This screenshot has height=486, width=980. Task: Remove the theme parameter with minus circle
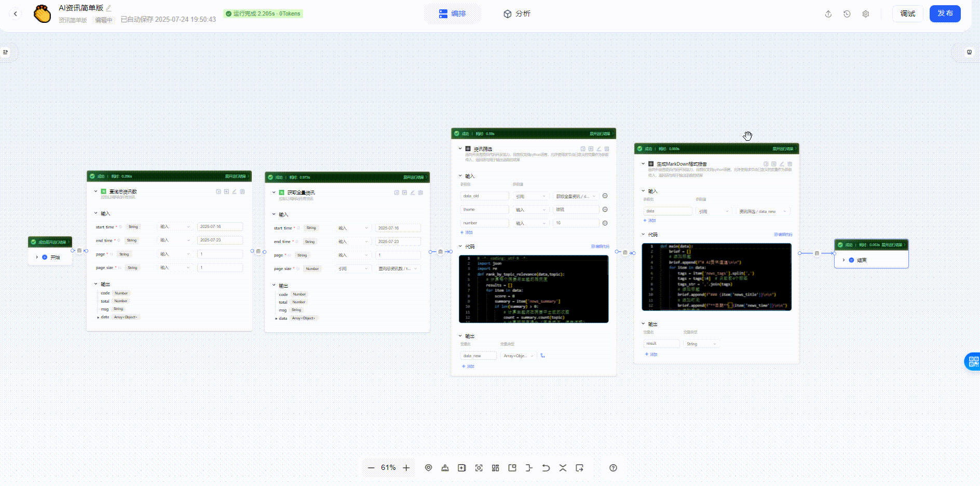pos(605,210)
